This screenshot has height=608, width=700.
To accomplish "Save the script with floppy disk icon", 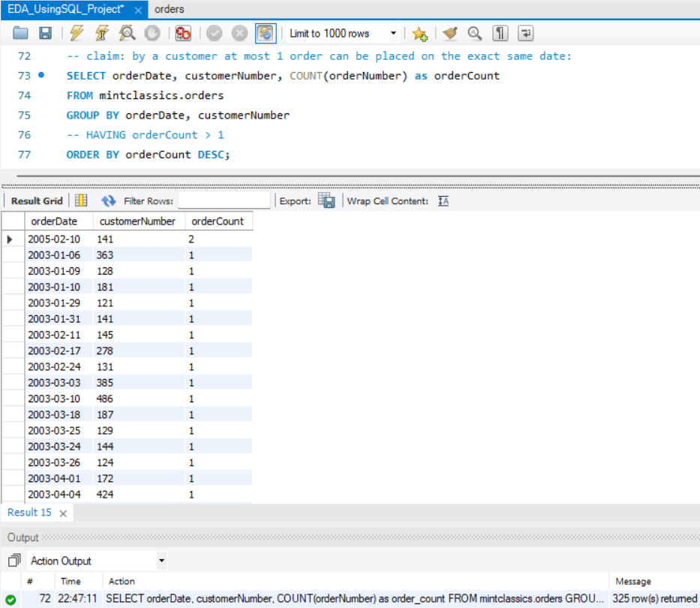I will click(x=46, y=34).
